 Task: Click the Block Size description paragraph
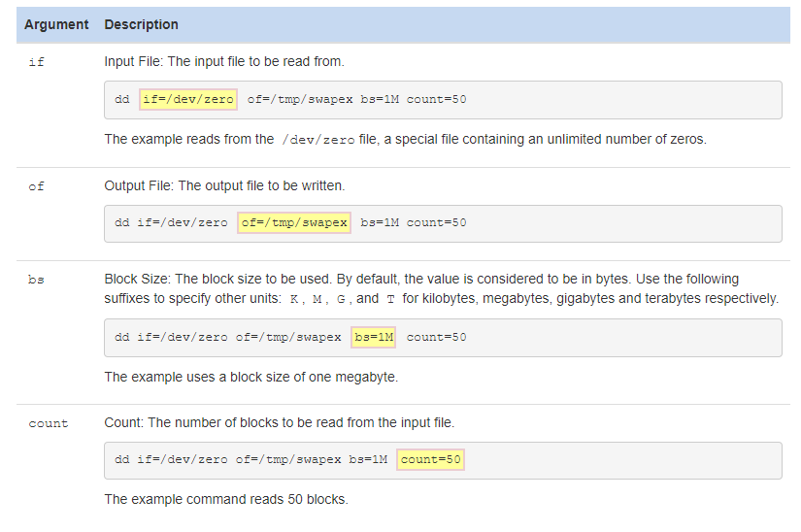coord(442,288)
